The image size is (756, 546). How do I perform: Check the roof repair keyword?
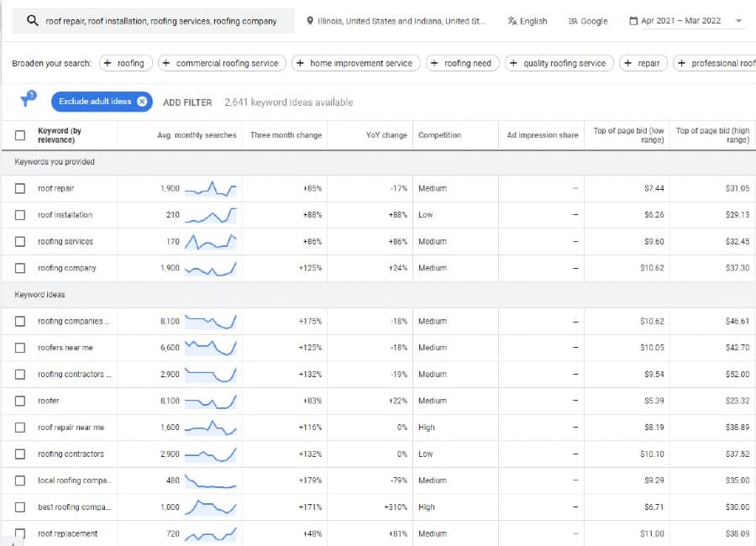coord(20,189)
